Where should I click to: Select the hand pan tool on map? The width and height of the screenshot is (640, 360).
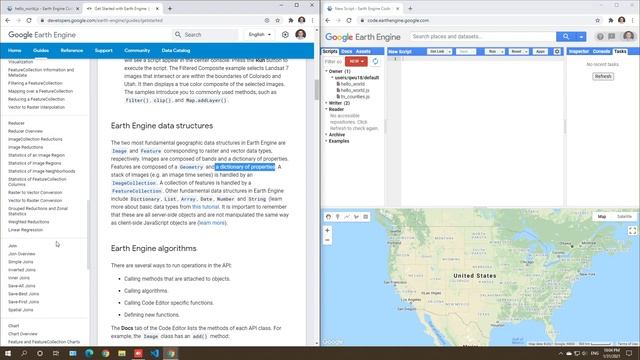click(329, 217)
